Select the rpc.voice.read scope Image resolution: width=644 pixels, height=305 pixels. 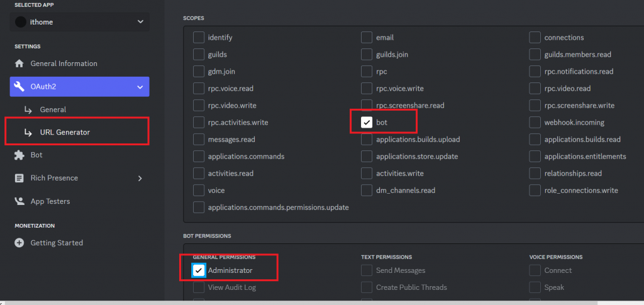coord(199,88)
